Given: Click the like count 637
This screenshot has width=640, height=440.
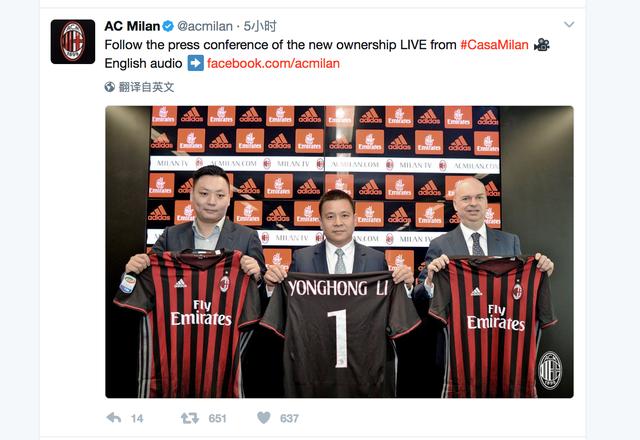Looking at the screenshot, I should point(289,418).
